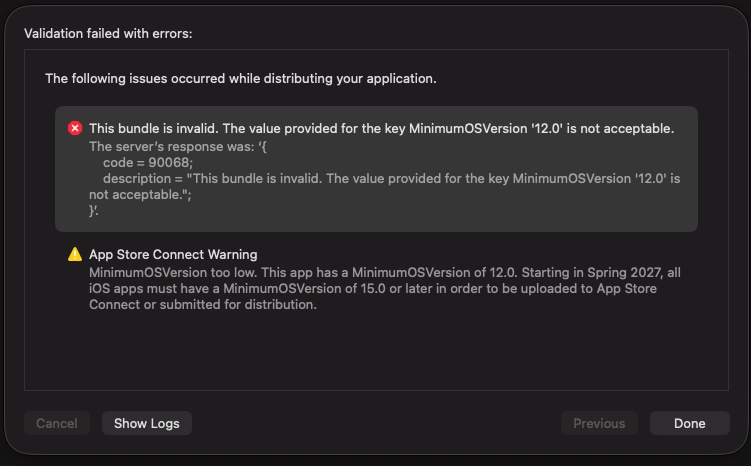The image size is (751, 466).
Task: Click the server's response was line
Action: coord(178,147)
